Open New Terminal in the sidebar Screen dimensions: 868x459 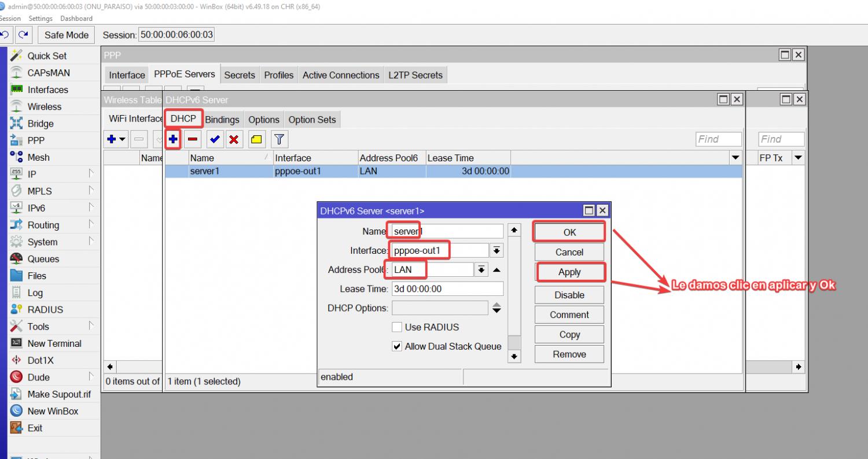(54, 343)
